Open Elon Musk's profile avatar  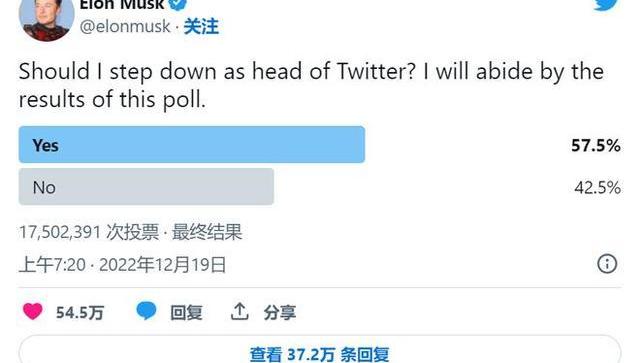click(x=47, y=18)
